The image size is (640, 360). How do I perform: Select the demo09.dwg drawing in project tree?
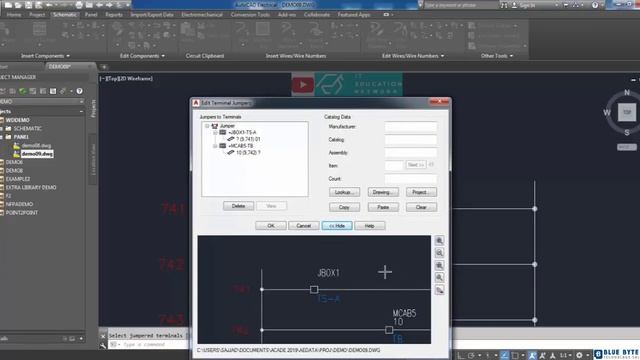coord(37,154)
